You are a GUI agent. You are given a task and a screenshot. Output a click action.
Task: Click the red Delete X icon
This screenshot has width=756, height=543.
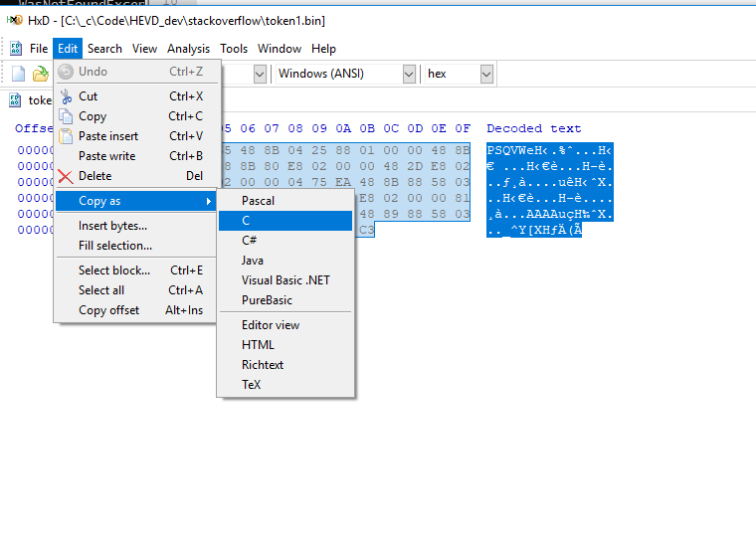tap(66, 176)
